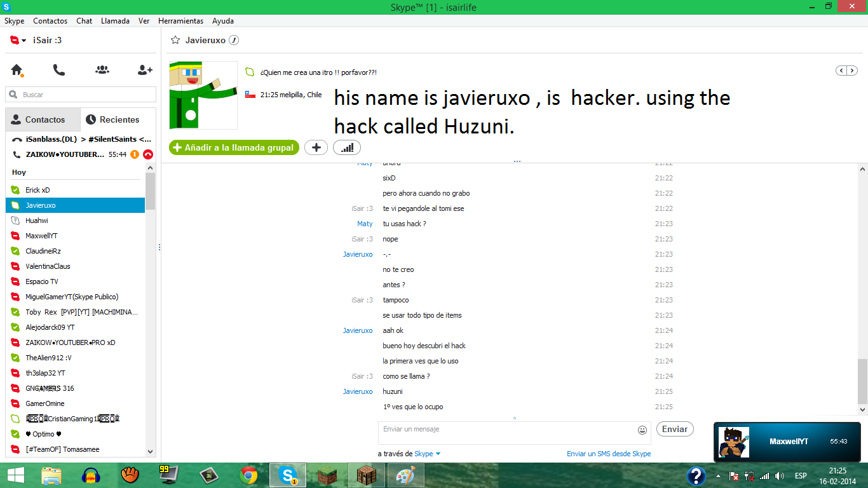Screen dimensions: 868x488
Task: Expand system tray hidden icons arrow
Action: click(718, 476)
